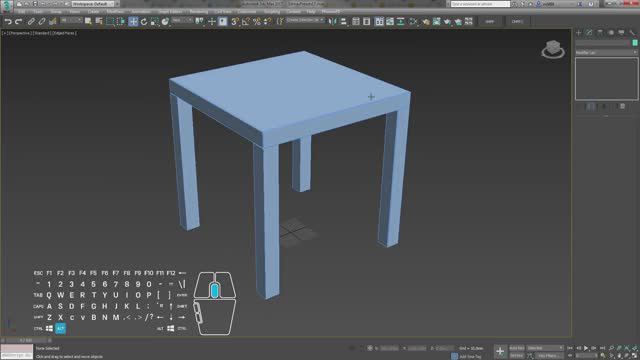Open the viewport [+] general menu
The image size is (640, 360).
[x=4, y=33]
